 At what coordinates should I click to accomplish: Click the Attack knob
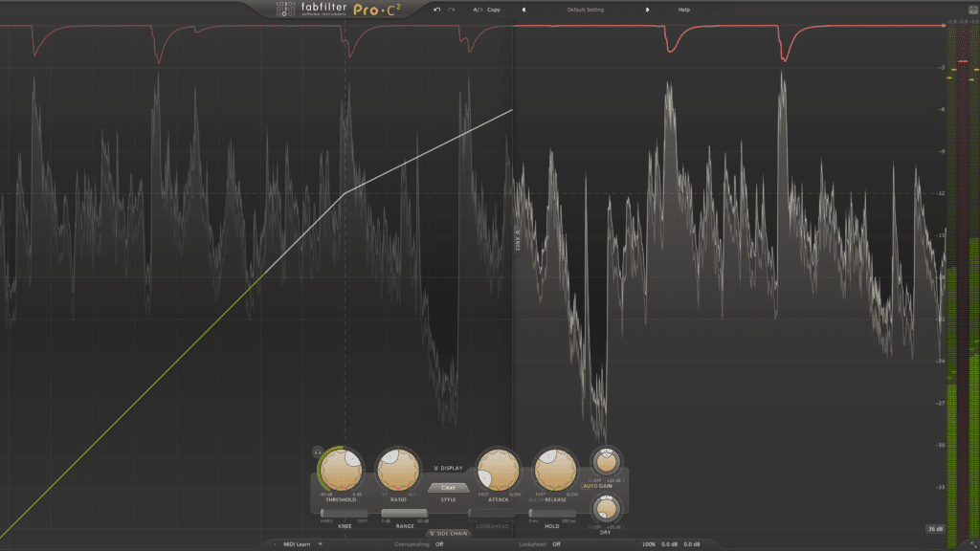[498, 470]
